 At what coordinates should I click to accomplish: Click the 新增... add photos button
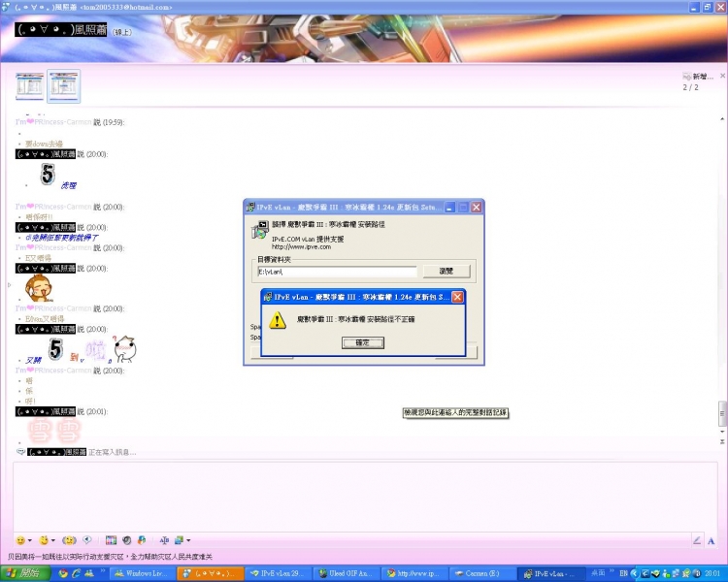698,77
